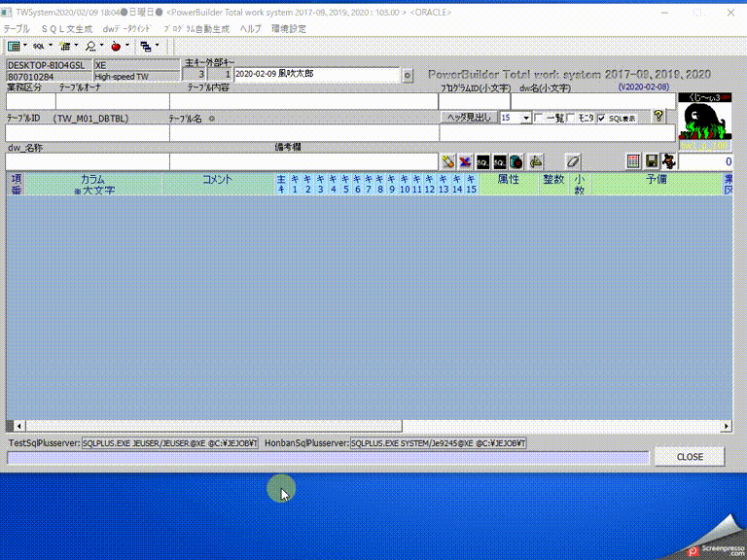This screenshot has width=747, height=560.
Task: Open the dwデータウィンドウ menu
Action: (x=126, y=29)
